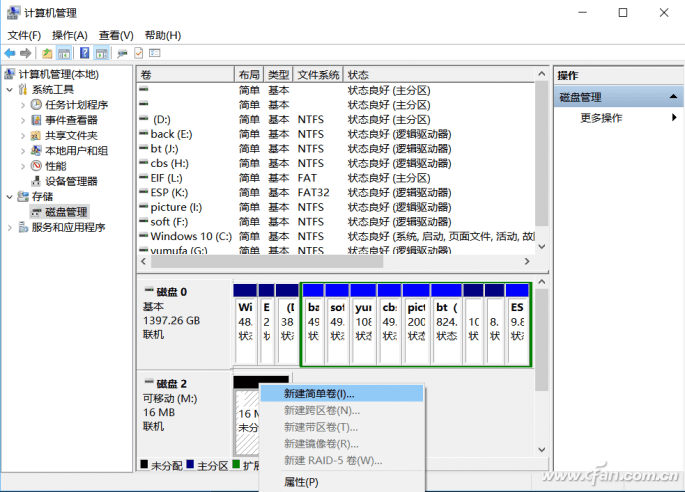
Task: Click the checkmark properties toolbar icon
Action: (x=138, y=53)
